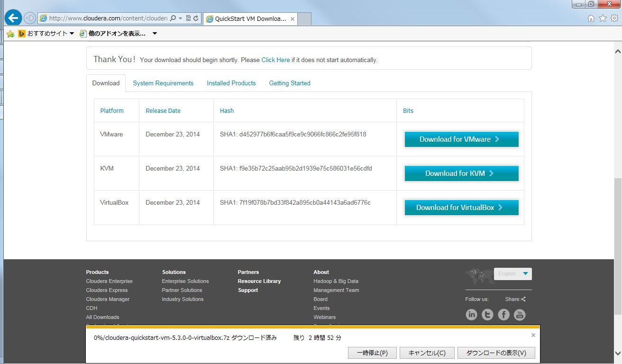
Task: Open Favorites star icon at top right
Action: pyautogui.click(x=603, y=18)
